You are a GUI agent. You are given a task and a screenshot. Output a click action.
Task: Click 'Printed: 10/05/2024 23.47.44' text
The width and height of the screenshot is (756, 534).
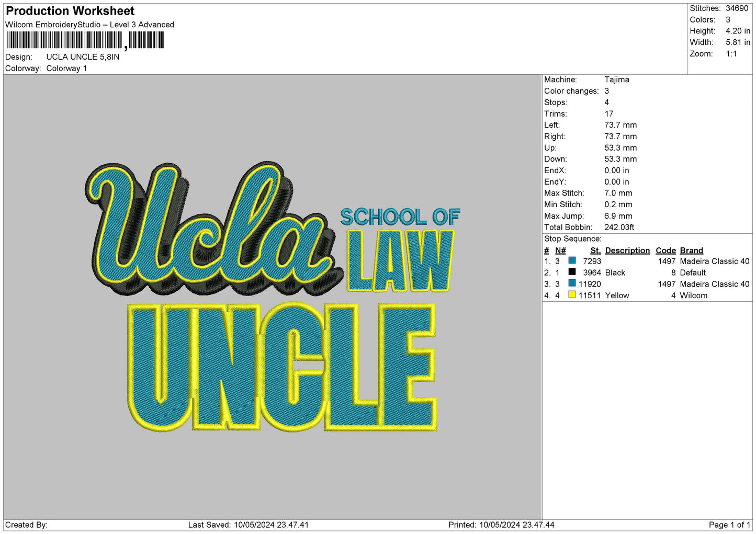tap(501, 525)
